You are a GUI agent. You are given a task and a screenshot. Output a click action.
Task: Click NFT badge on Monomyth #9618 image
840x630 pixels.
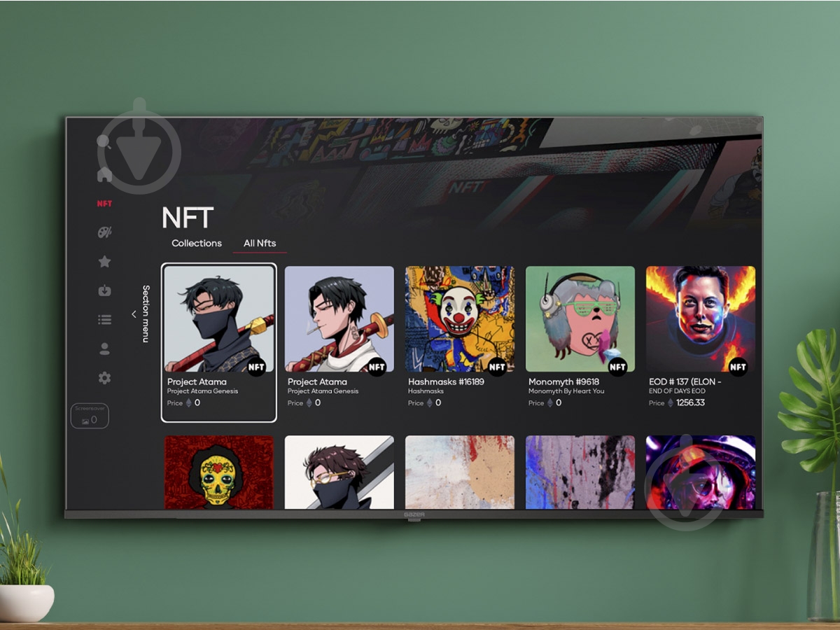coord(617,366)
